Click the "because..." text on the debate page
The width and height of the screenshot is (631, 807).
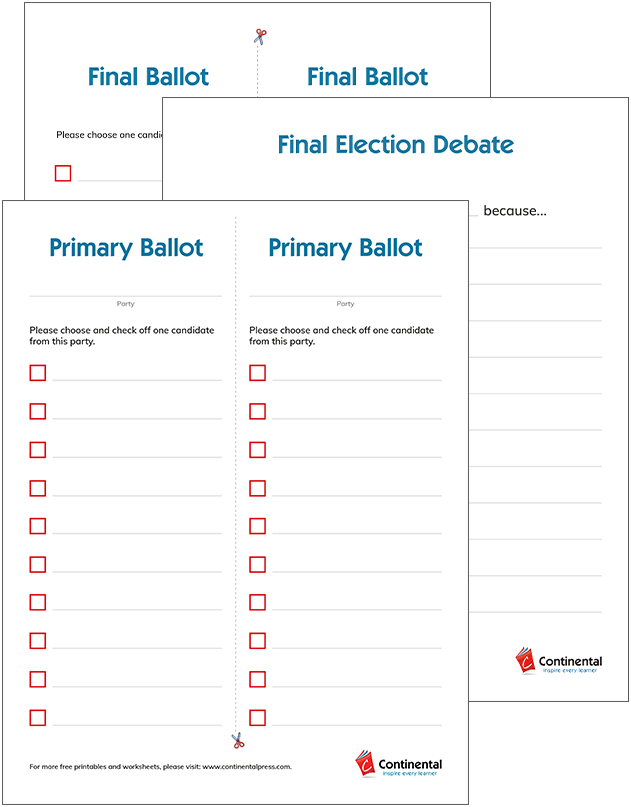515,211
